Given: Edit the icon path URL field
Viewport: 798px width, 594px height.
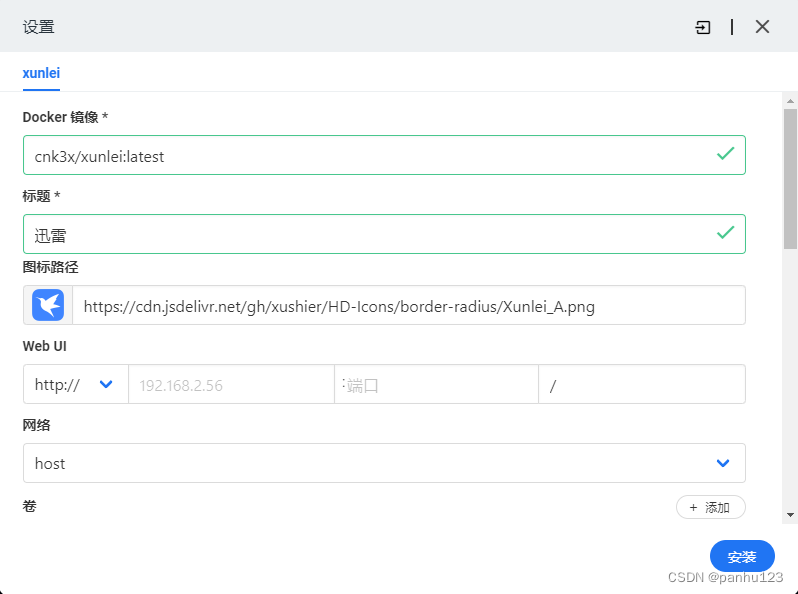Looking at the screenshot, I should pyautogui.click(x=409, y=305).
